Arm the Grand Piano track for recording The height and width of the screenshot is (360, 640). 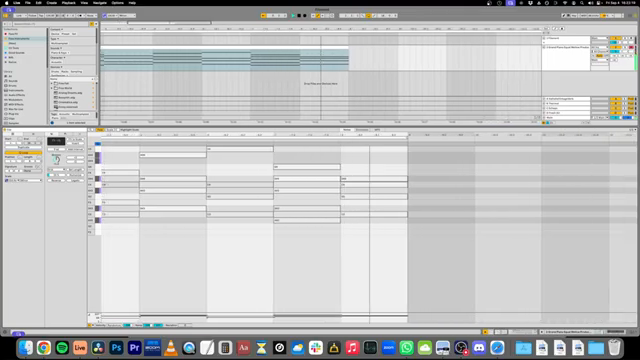[x=631, y=47]
